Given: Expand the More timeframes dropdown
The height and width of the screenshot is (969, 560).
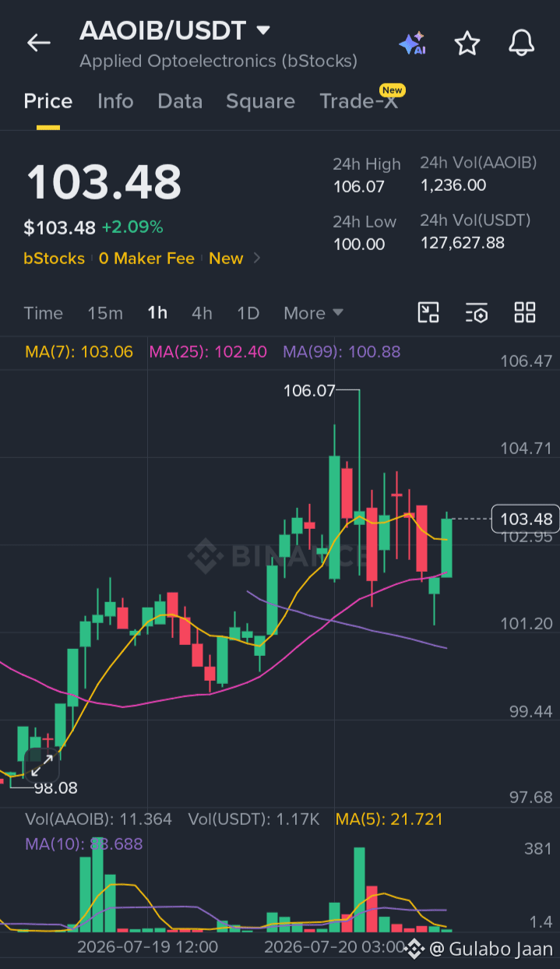Looking at the screenshot, I should click(x=313, y=313).
